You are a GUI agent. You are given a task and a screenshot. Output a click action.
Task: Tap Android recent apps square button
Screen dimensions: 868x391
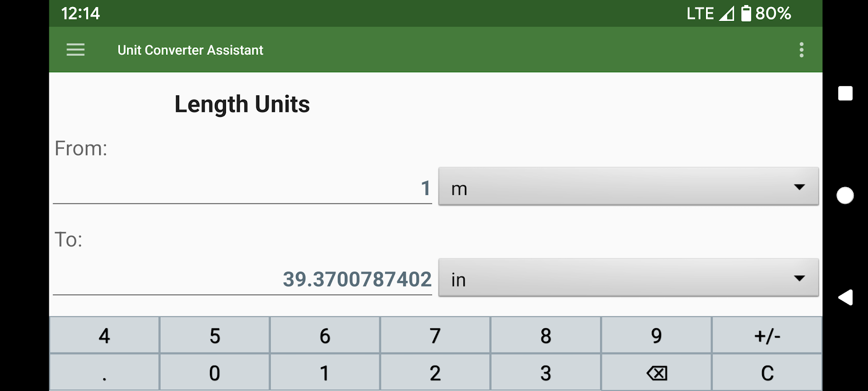pyautogui.click(x=845, y=93)
